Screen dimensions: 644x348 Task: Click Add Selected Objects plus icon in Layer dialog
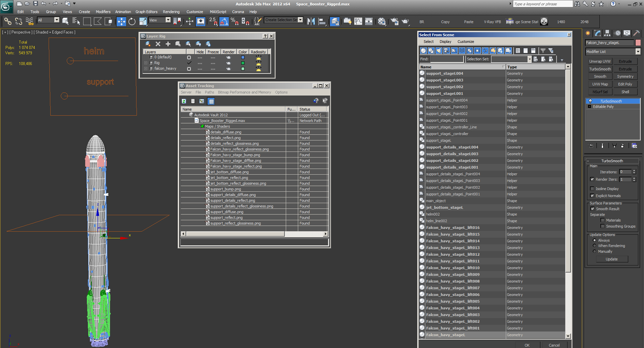coord(168,44)
